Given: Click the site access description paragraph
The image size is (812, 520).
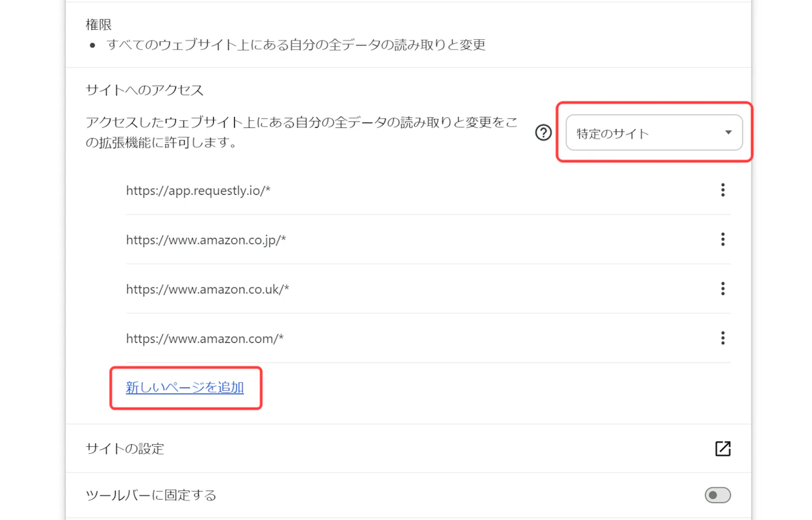Looking at the screenshot, I should pos(301,133).
